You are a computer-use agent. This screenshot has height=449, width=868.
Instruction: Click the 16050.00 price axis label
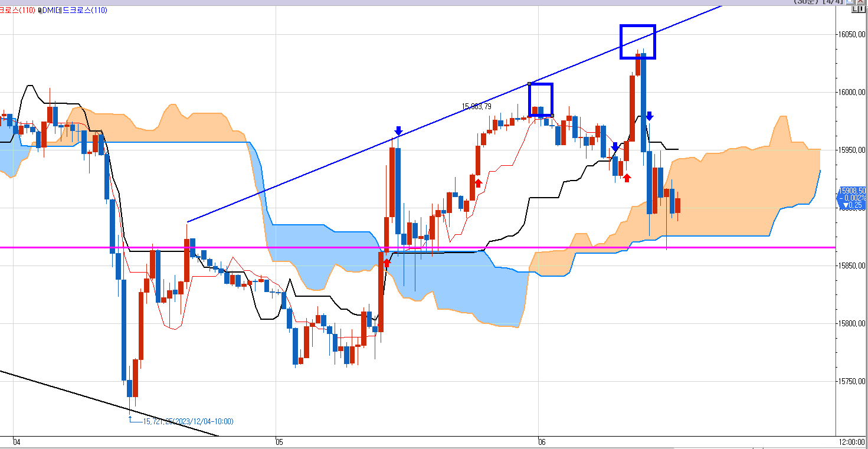click(x=851, y=34)
